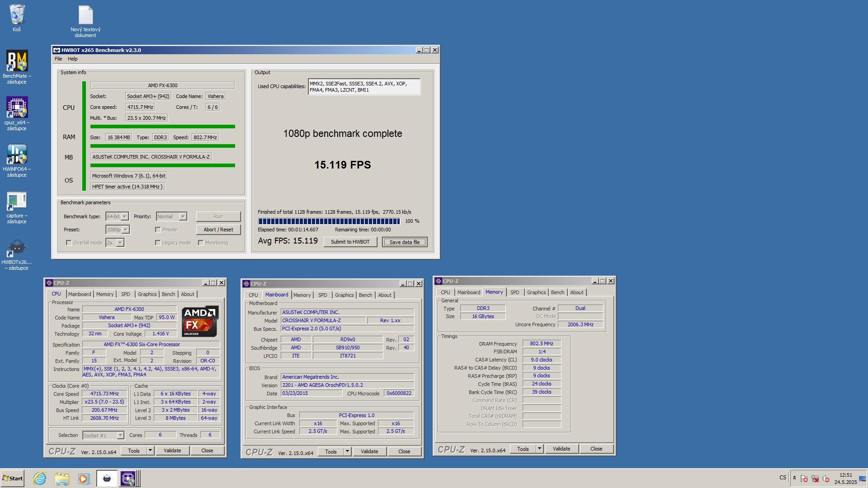
Task: Click the CS language indicator in tray
Action: [x=783, y=478]
